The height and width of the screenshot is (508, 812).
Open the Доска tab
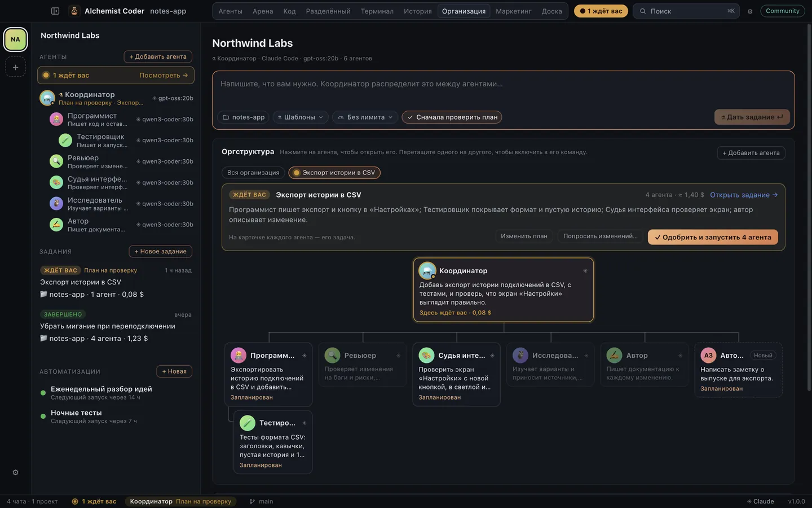551,11
